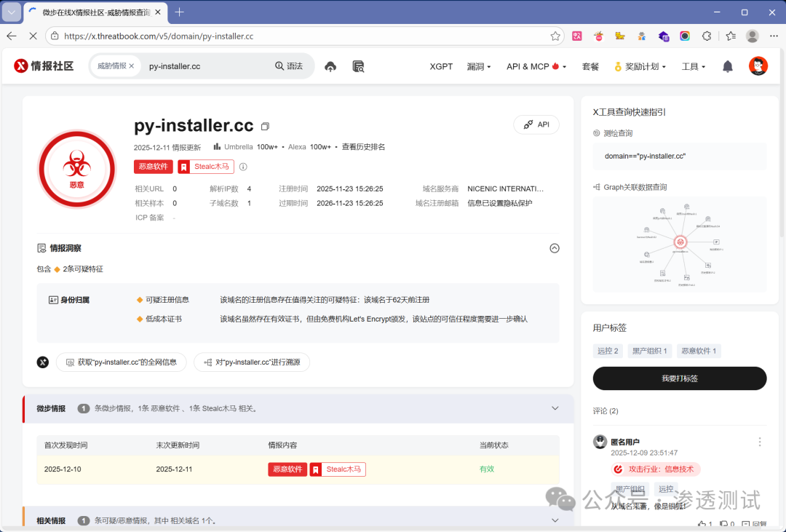Copy the domain name py-installer.cc

(264, 125)
